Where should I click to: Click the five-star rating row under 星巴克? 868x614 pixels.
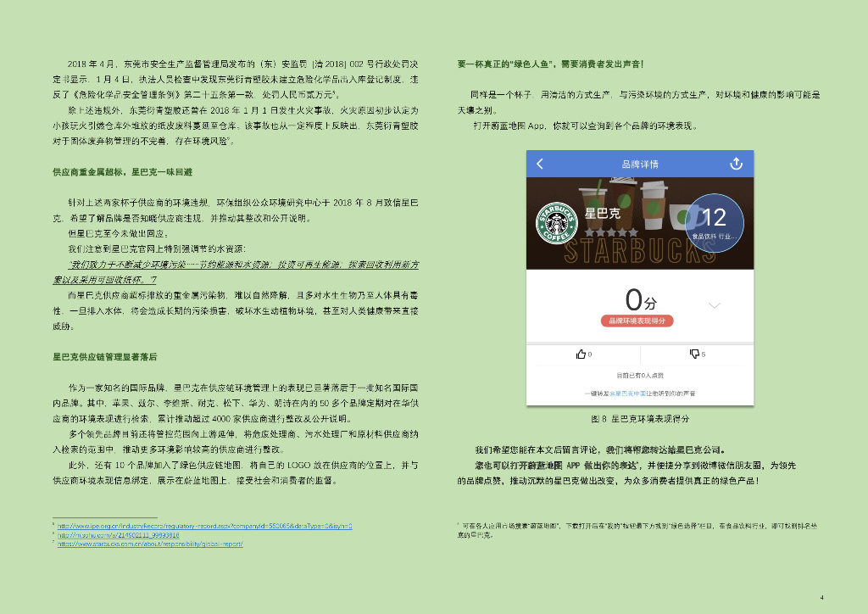[x=612, y=232]
